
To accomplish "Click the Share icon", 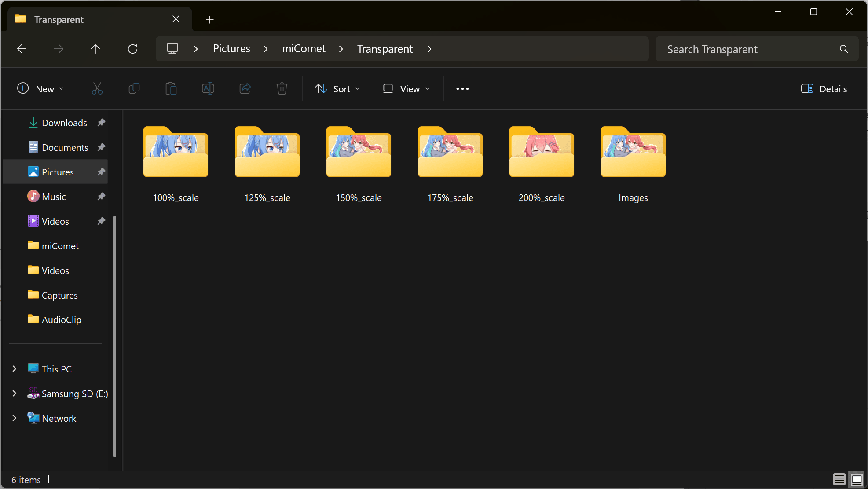I will click(x=245, y=89).
